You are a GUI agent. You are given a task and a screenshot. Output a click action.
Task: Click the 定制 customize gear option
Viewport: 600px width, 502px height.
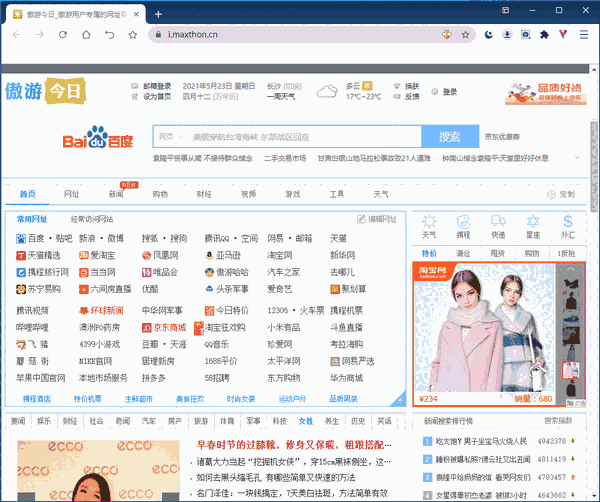561,194
